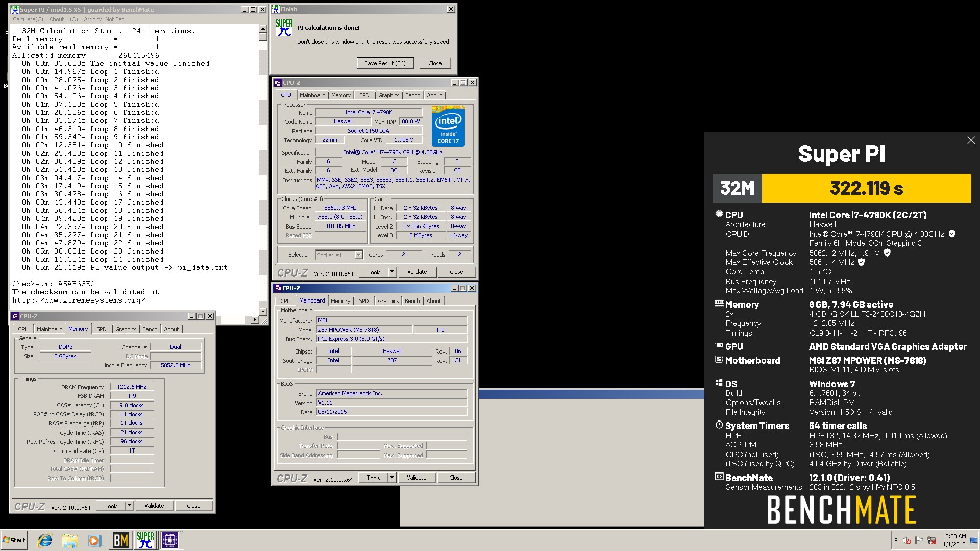Image resolution: width=980 pixels, height=551 pixels.
Task: Click Close in Mainboard CPU-Z window
Action: coord(456,478)
